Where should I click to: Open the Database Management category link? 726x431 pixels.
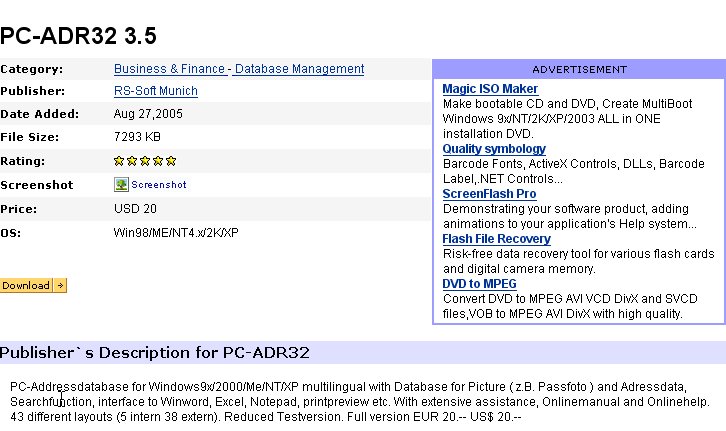[299, 69]
